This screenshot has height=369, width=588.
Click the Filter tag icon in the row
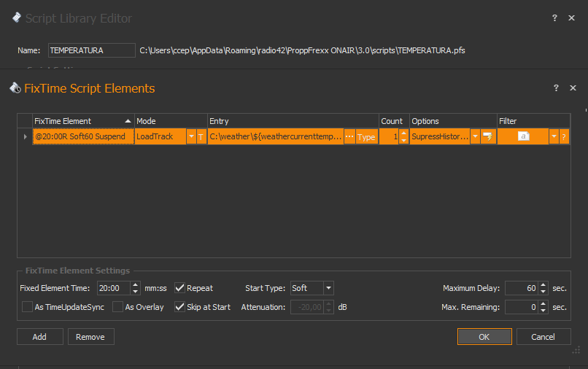click(523, 136)
